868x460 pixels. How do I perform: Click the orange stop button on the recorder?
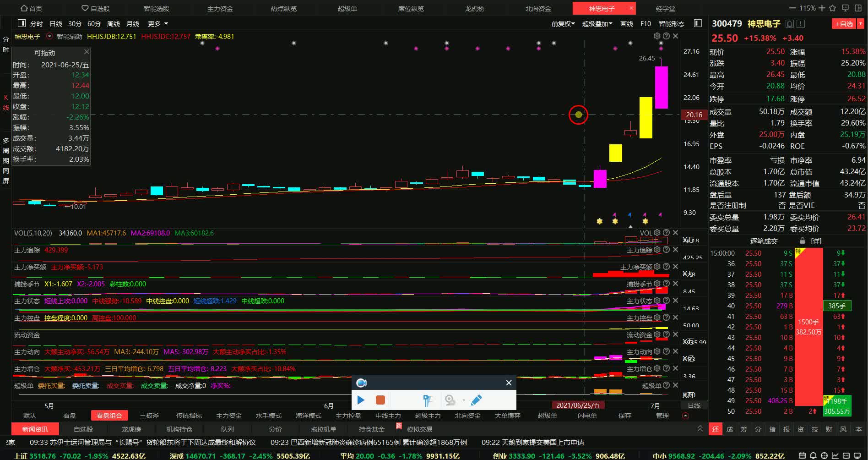click(x=380, y=400)
